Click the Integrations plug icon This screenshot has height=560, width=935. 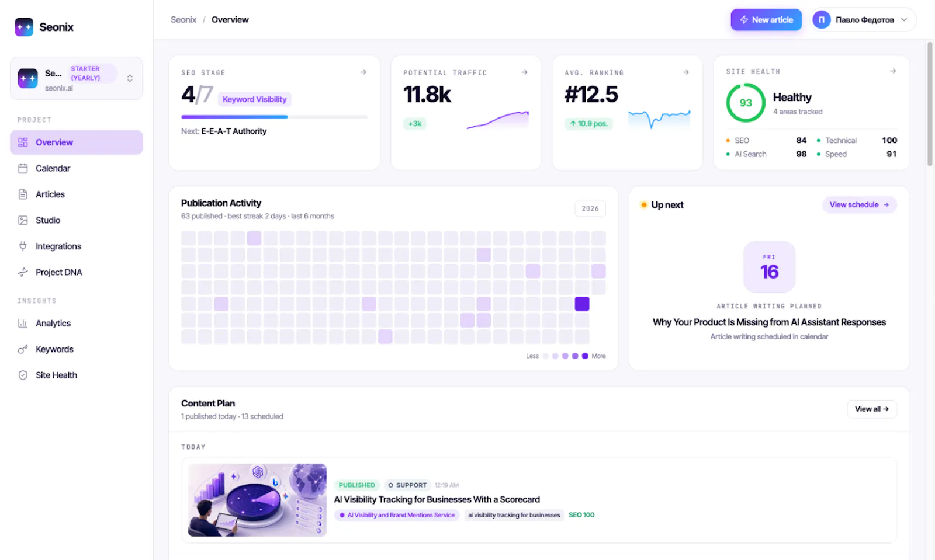[23, 246]
